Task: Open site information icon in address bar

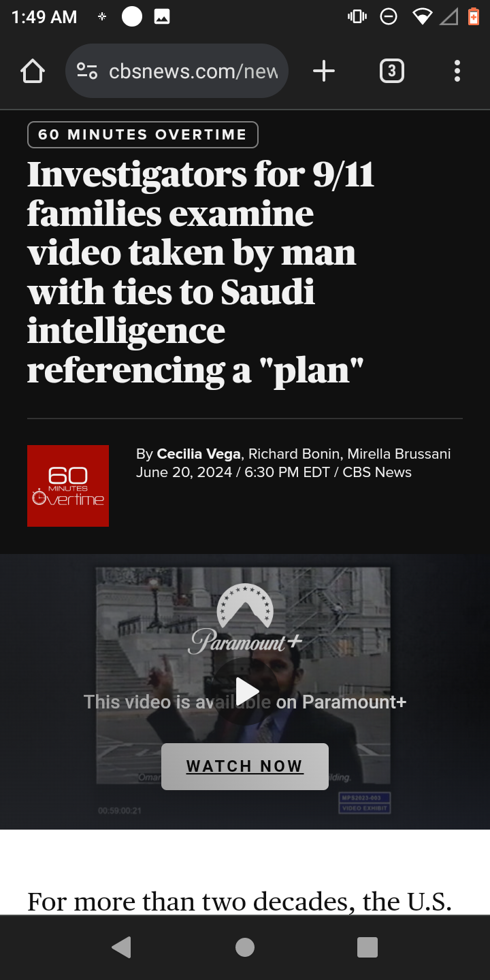Action: coord(87,71)
